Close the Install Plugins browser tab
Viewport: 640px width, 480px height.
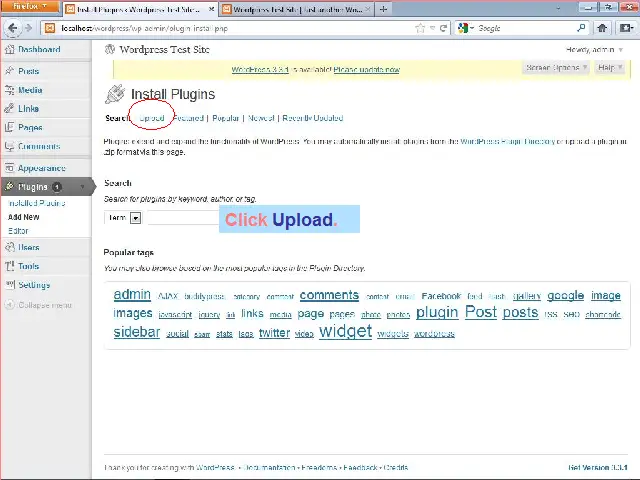(211, 9)
